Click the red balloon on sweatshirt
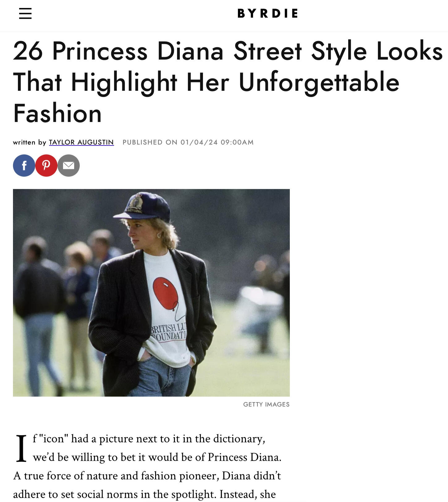 (x=166, y=293)
